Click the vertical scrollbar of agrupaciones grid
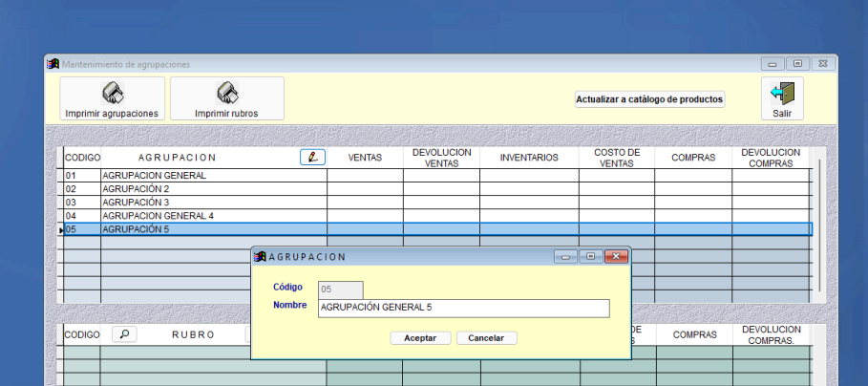Image resolution: width=868 pixels, height=386 pixels. pyautogui.click(x=821, y=225)
